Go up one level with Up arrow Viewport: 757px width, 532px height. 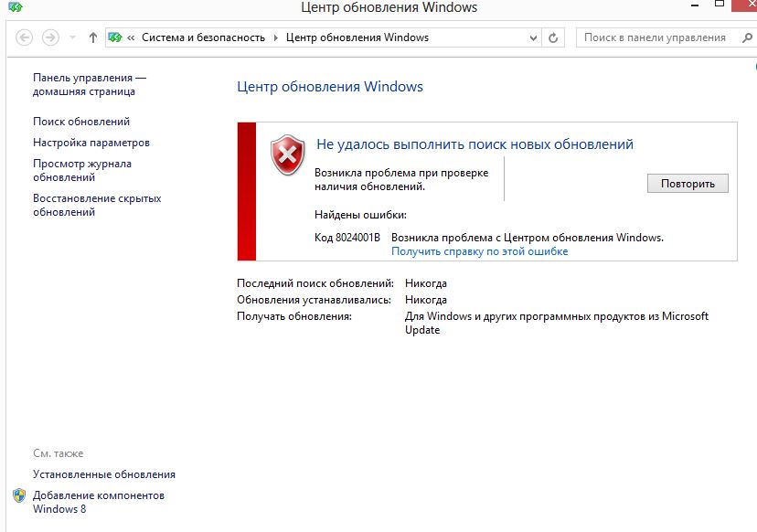click(92, 37)
